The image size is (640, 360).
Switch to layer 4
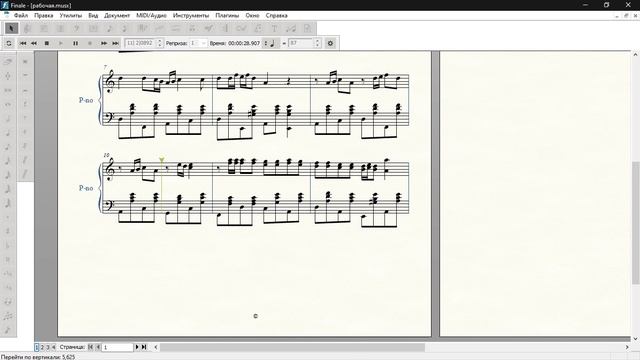[53, 347]
